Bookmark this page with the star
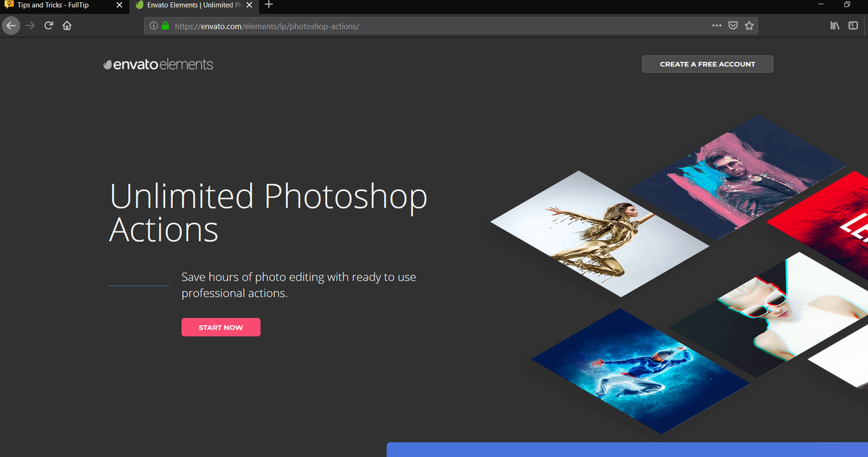Viewport: 868px width, 457px height. [749, 26]
